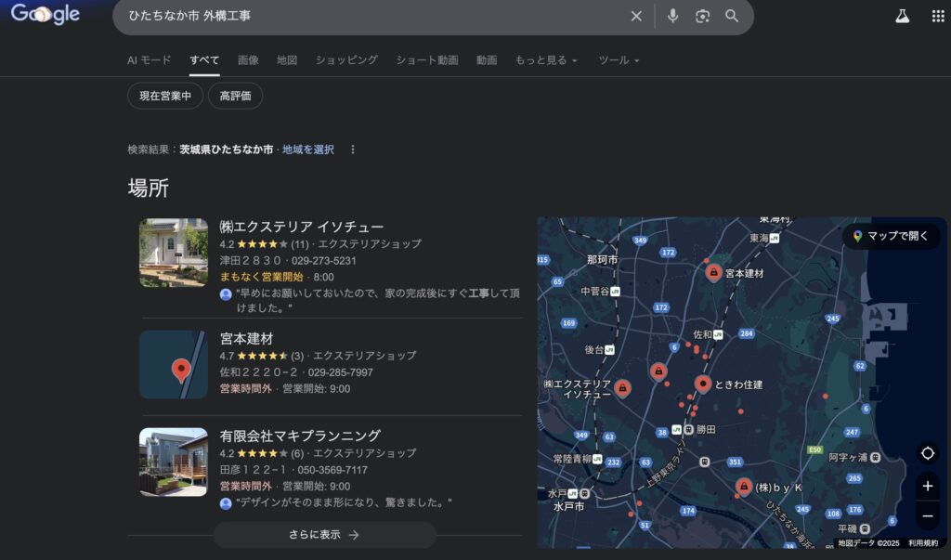Click the 勝田 station label on the map
Image resolution: width=951 pixels, height=560 pixels.
706,430
